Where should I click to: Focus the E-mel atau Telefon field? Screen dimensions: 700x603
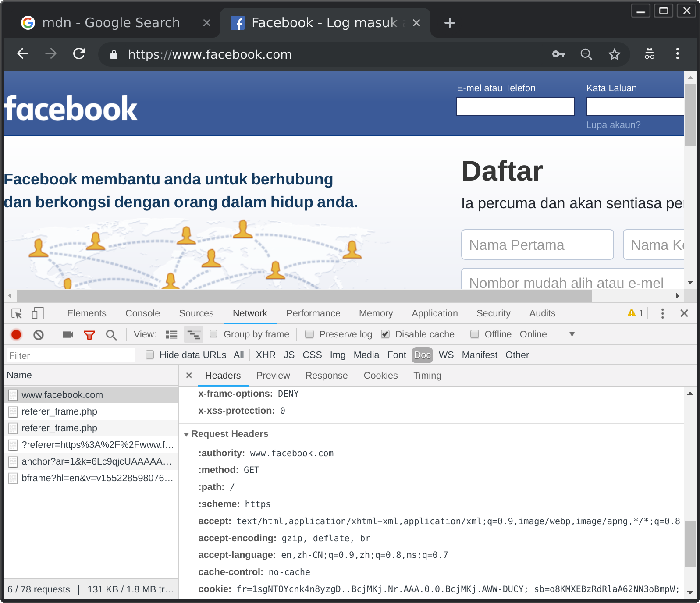click(x=515, y=106)
